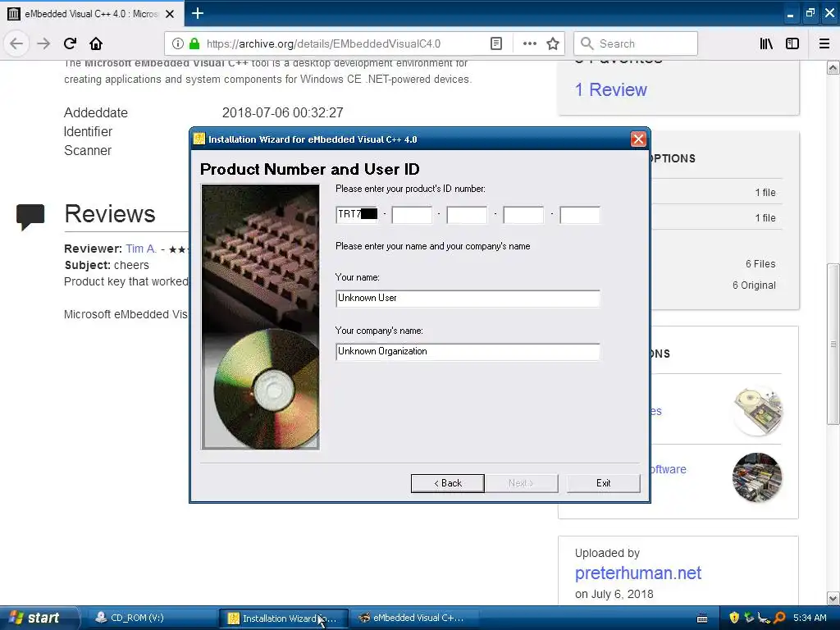Click the Back button in the wizard
Screen dimensions: 840x630
(447, 483)
